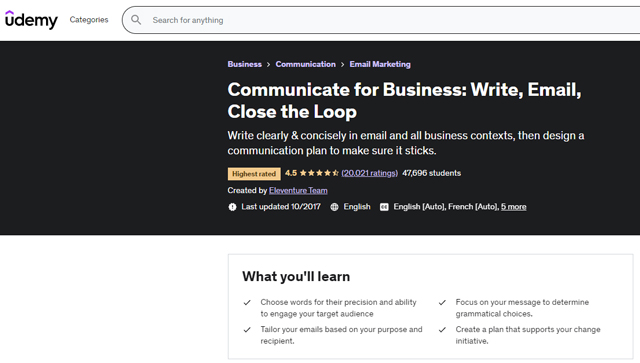The height and width of the screenshot is (363, 640).
Task: Open Eleventure Team instructor profile
Action: point(298,190)
